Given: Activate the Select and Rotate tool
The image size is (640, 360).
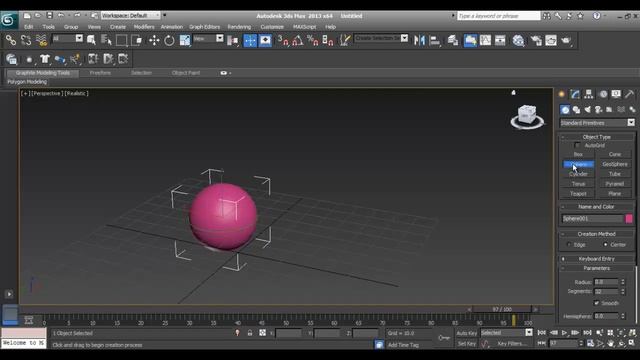Looking at the screenshot, I should tap(169, 40).
